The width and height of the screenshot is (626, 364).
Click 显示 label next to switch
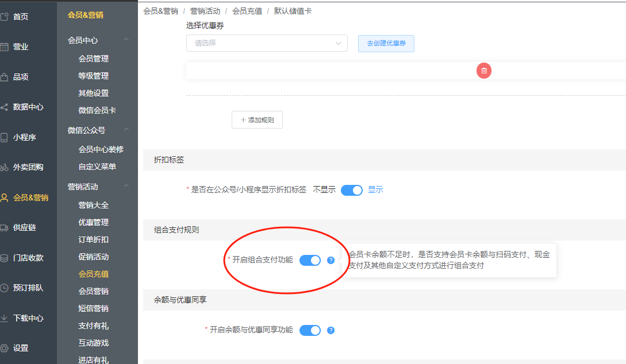(x=375, y=190)
